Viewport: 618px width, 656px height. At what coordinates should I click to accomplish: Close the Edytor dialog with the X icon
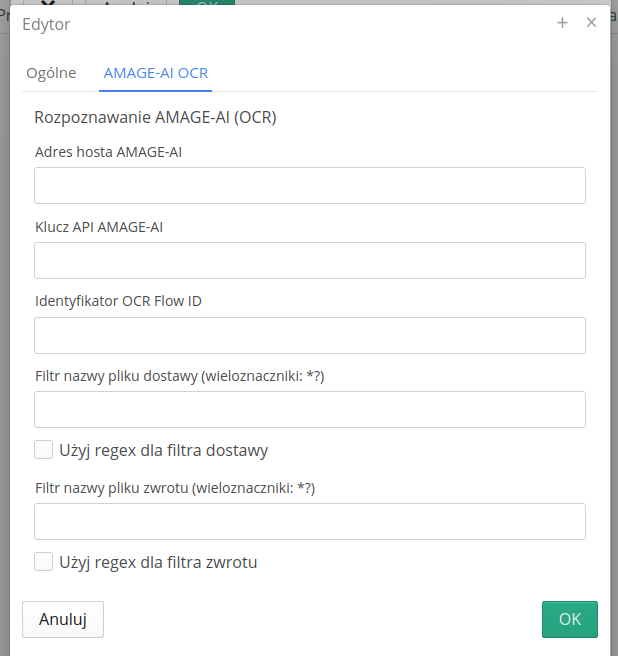(x=591, y=23)
